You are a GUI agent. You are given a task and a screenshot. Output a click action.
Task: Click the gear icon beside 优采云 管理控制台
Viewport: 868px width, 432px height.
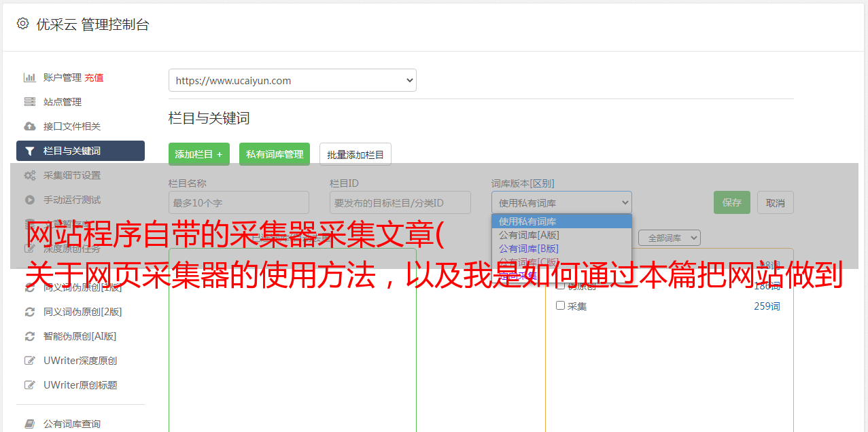pyautogui.click(x=22, y=24)
